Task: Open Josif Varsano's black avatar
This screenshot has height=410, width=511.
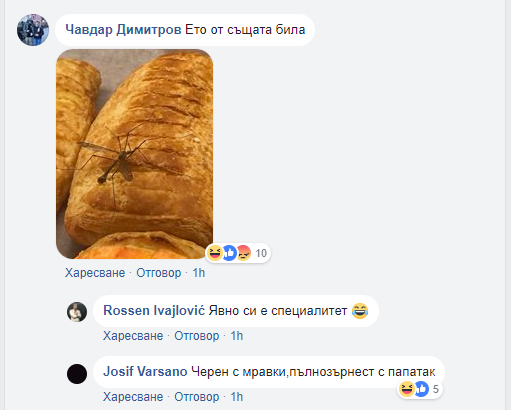Action: click(77, 374)
